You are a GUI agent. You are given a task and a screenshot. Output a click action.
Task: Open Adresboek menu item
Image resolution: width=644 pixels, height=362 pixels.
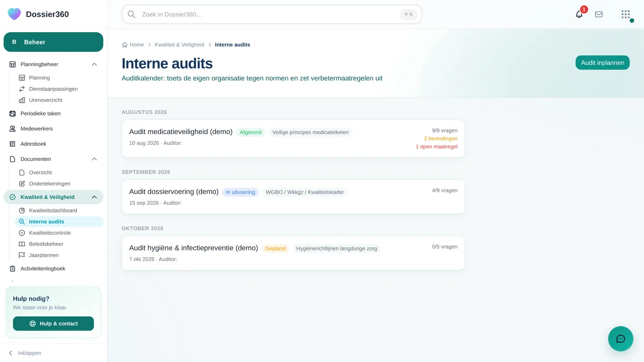click(53, 144)
